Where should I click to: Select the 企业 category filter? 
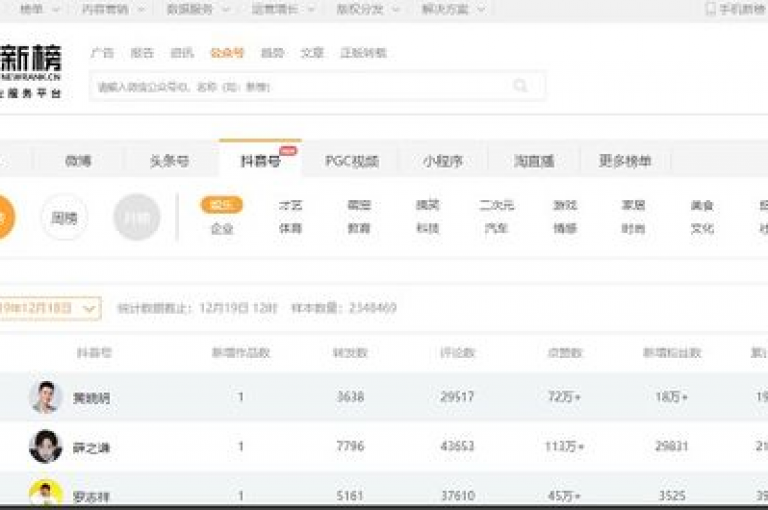[x=222, y=228]
